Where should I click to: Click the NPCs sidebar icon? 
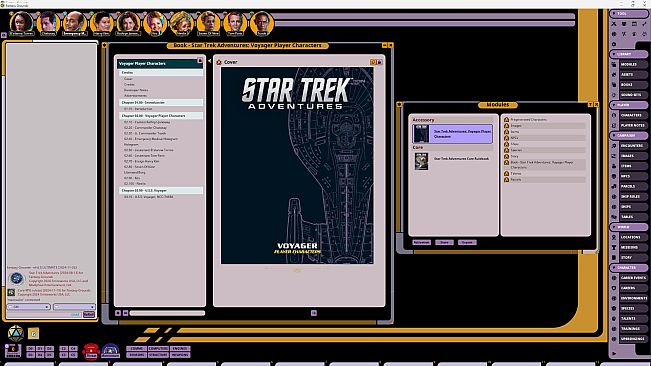[x=614, y=176]
